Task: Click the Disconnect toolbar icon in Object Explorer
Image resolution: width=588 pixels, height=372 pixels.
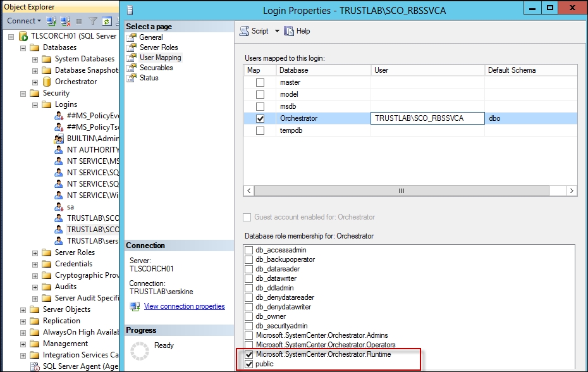Action: (x=66, y=22)
